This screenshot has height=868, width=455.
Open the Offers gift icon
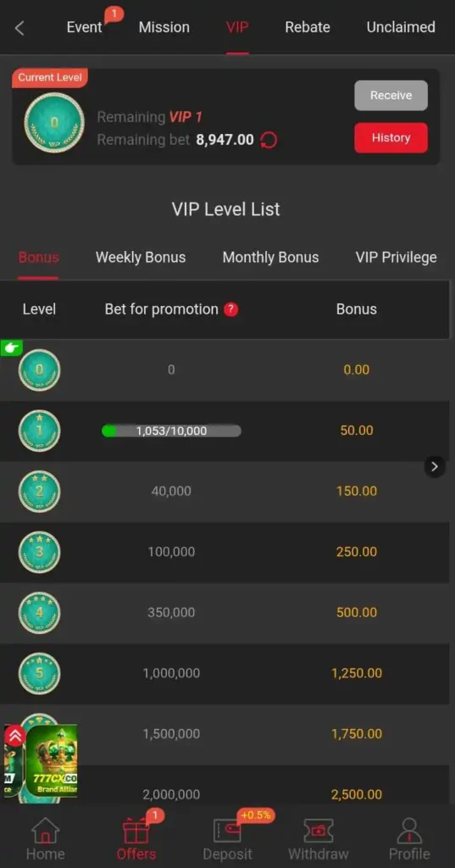pos(136,831)
